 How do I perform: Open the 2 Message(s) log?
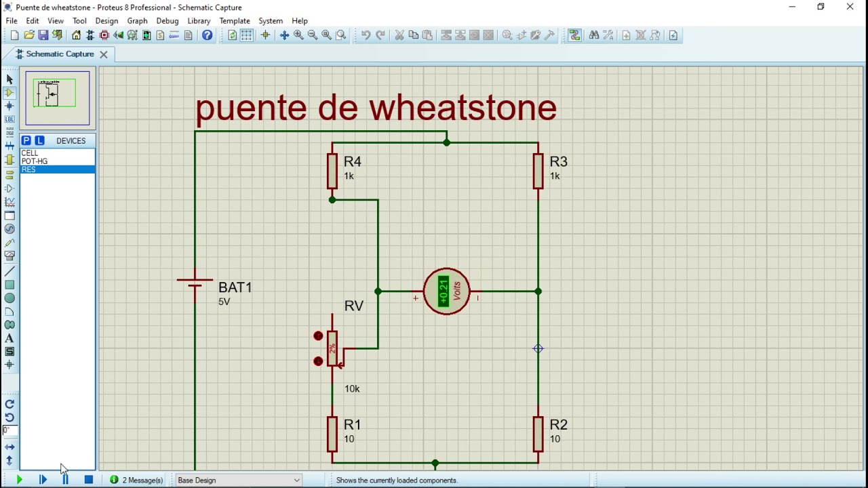point(136,480)
